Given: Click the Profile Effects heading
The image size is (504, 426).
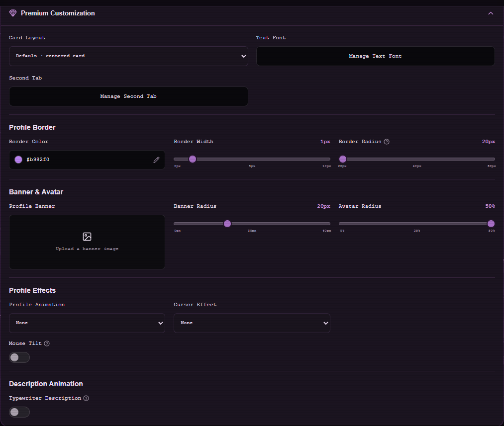Looking at the screenshot, I should pos(32,290).
